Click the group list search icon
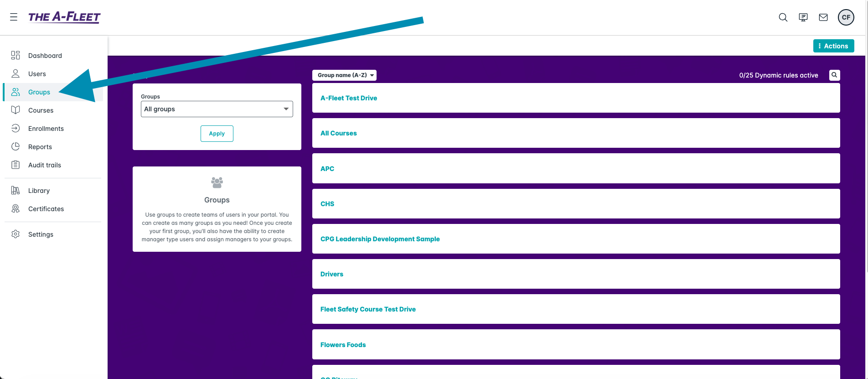Image resolution: width=868 pixels, height=379 pixels. tap(834, 75)
